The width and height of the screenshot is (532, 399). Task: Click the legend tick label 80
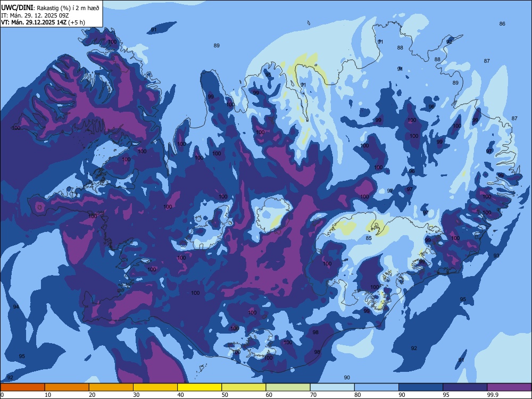coord(358,395)
